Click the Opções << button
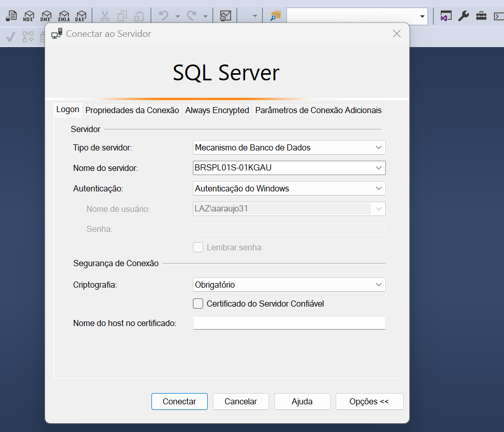 point(369,401)
